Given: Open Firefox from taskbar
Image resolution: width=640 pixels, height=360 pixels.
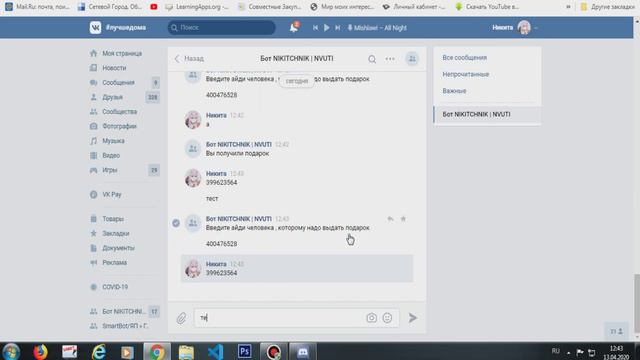Looking at the screenshot, I should pos(40,351).
